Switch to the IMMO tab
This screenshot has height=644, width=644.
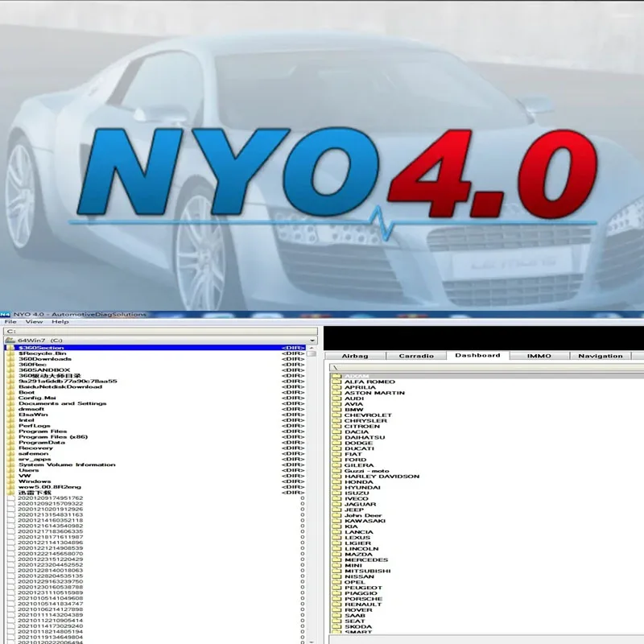click(539, 356)
